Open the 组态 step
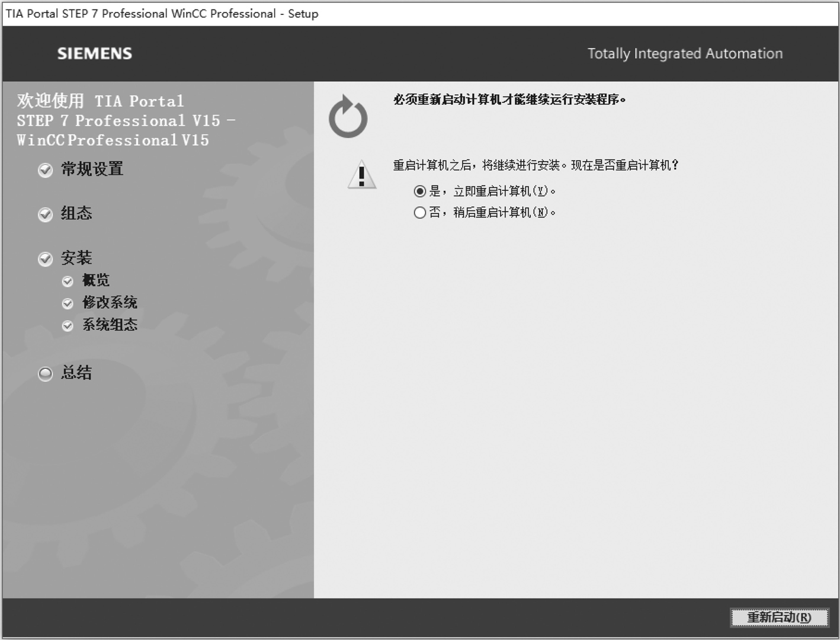840x640 pixels. tap(76, 213)
